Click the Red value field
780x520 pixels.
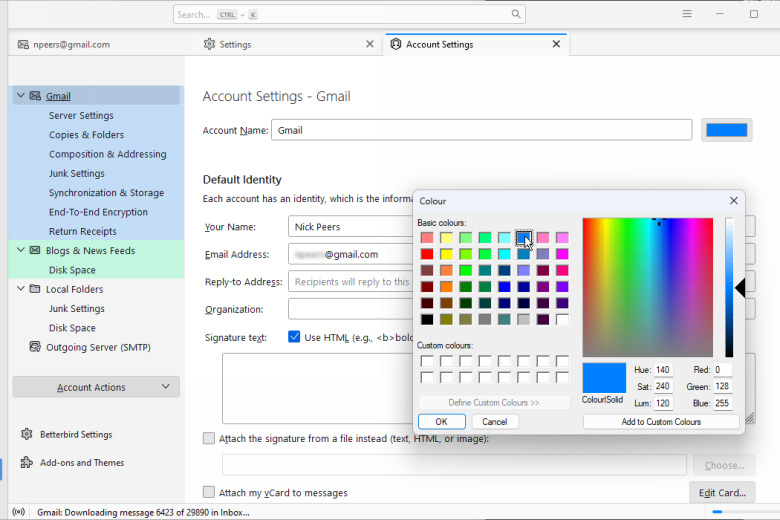click(x=722, y=370)
